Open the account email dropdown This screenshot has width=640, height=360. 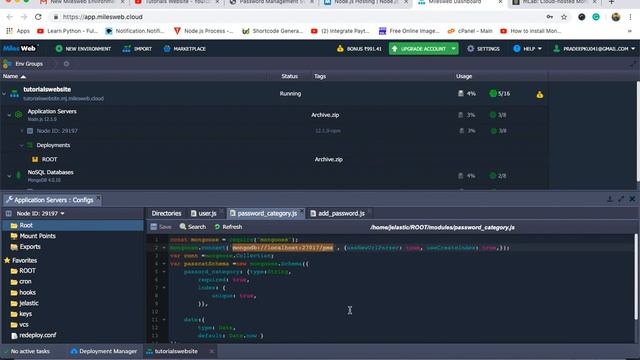(594, 49)
